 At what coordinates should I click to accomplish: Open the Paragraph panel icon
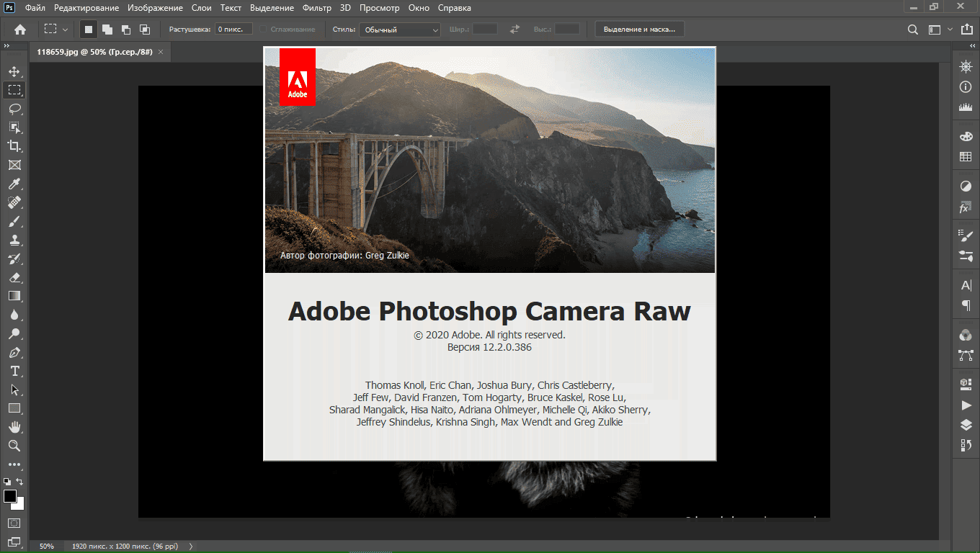pos(966,305)
